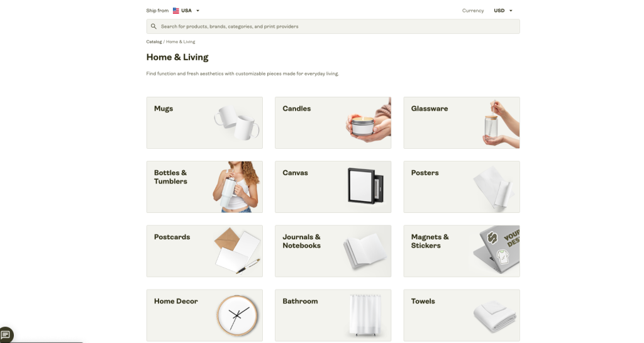Open the Posters category
Image resolution: width=644 pixels, height=343 pixels.
click(x=462, y=187)
